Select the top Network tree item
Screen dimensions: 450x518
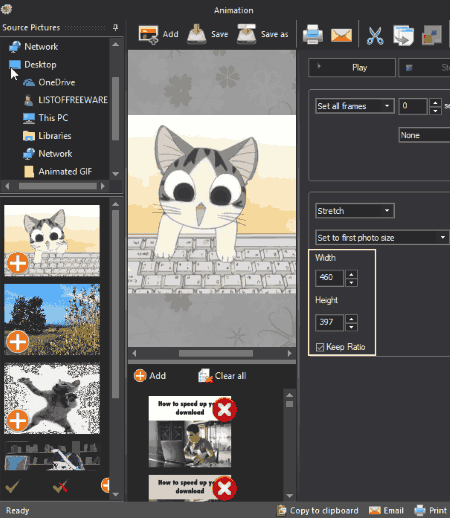coord(33,47)
